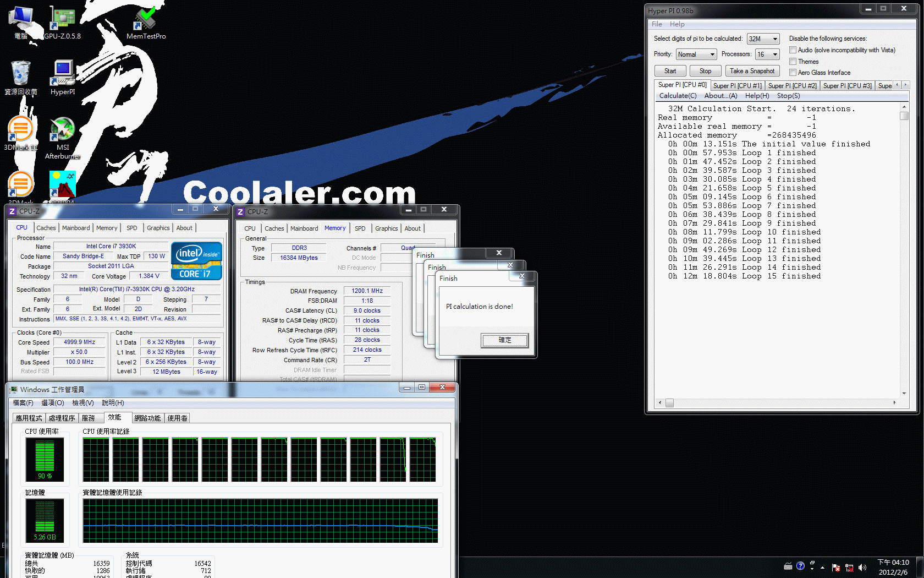This screenshot has height=578, width=924.
Task: Open the Recycle Bin desktop icon
Action: pos(21,78)
